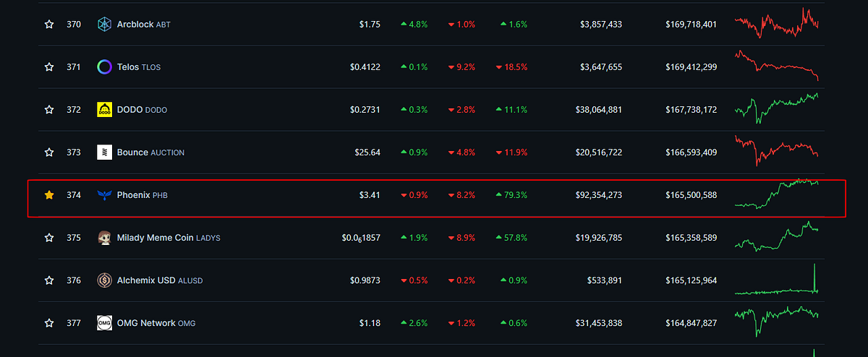Click the Alchemix USD logo icon
868x357 pixels.
pos(104,280)
